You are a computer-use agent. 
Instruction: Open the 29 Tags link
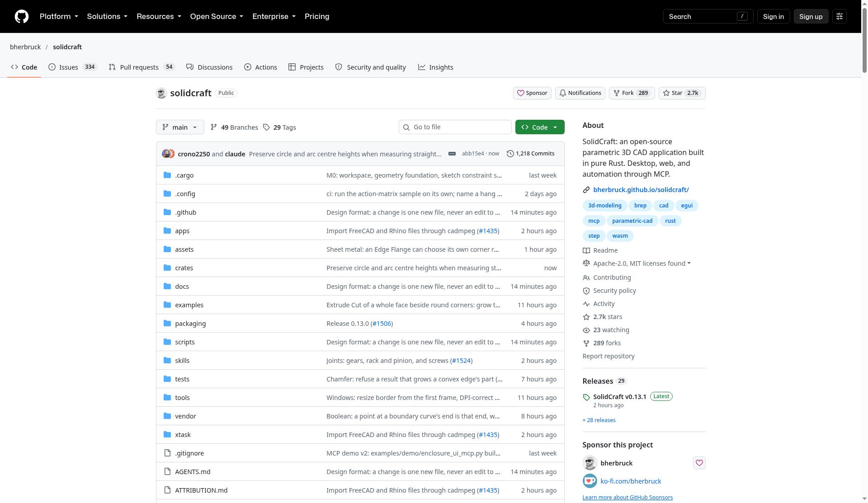pos(279,127)
